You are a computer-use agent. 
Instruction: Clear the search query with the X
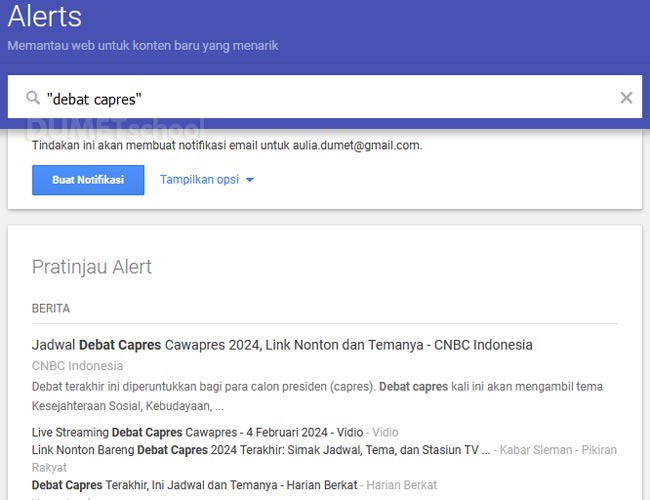click(626, 98)
